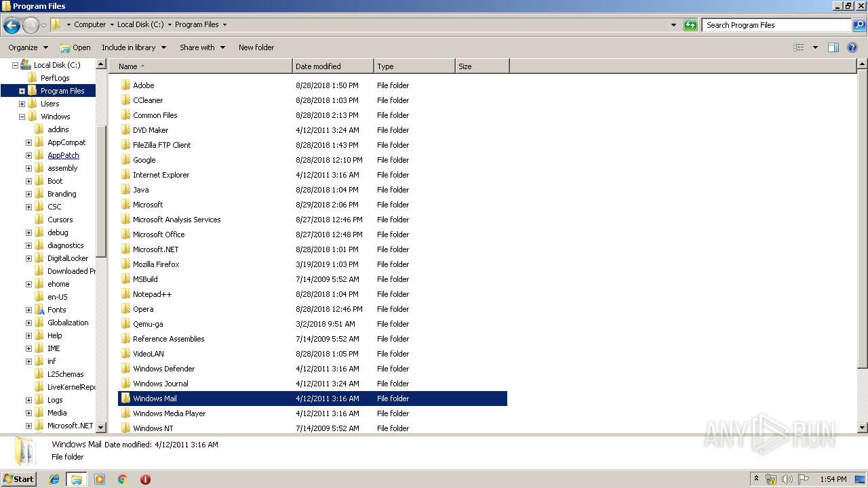Click the Start button
The height and width of the screenshot is (488, 868).
pyautogui.click(x=18, y=479)
